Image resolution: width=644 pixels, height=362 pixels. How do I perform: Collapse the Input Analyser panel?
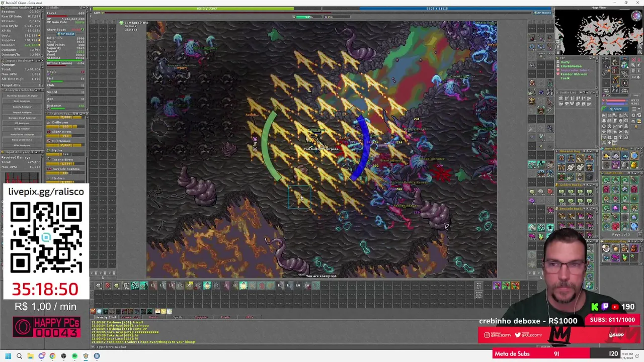[x=39, y=152]
